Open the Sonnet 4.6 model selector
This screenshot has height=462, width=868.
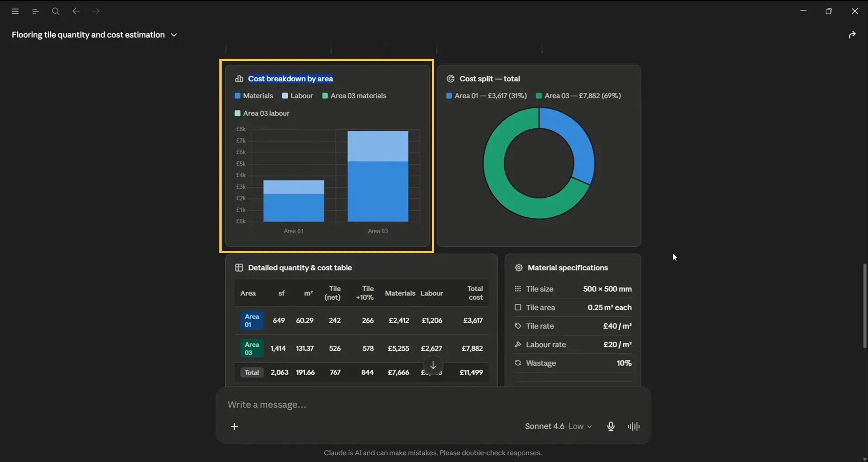pyautogui.click(x=558, y=426)
